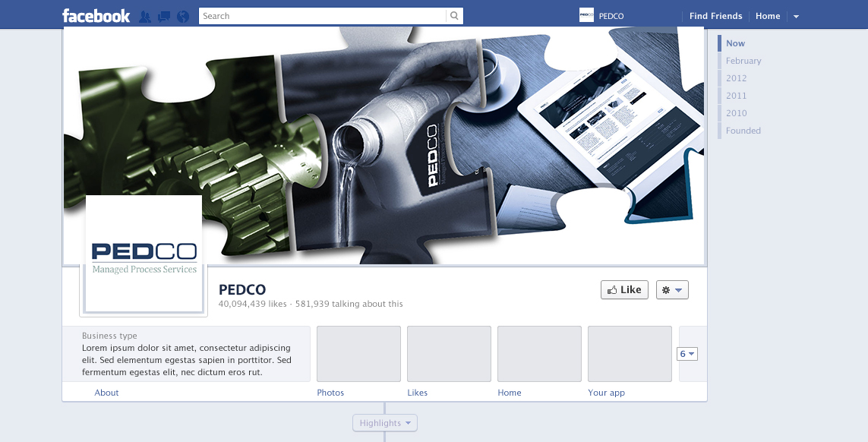Like the PEDCO page
868x442 pixels.
click(624, 289)
